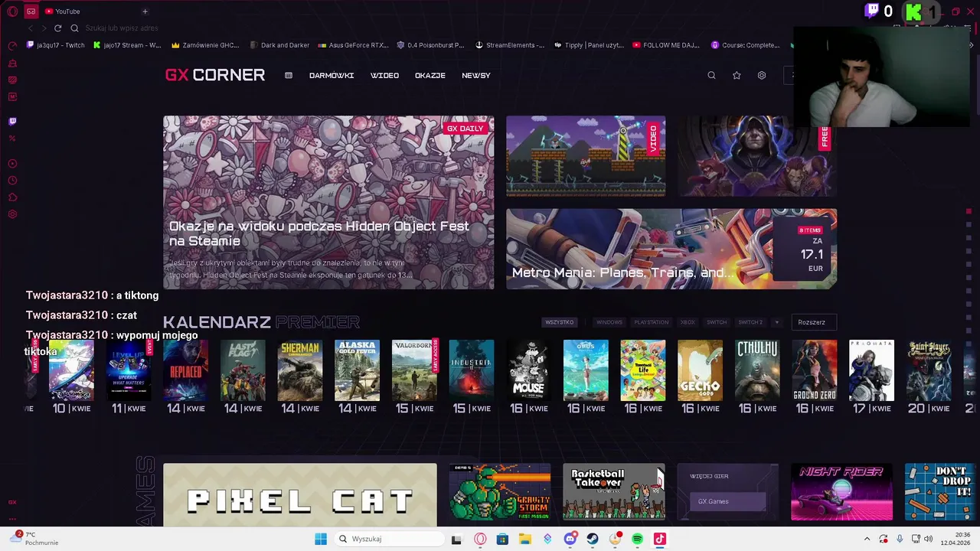
Task: Filter release calendar by WINDOWS
Action: click(x=609, y=322)
